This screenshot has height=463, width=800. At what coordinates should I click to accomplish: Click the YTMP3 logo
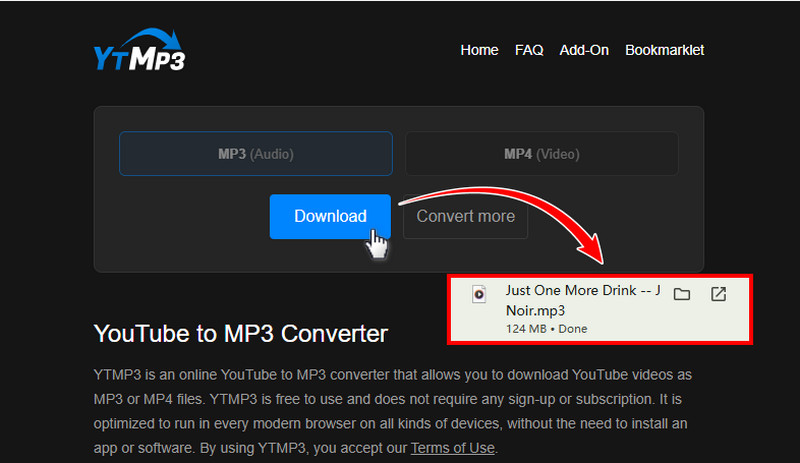click(x=139, y=50)
